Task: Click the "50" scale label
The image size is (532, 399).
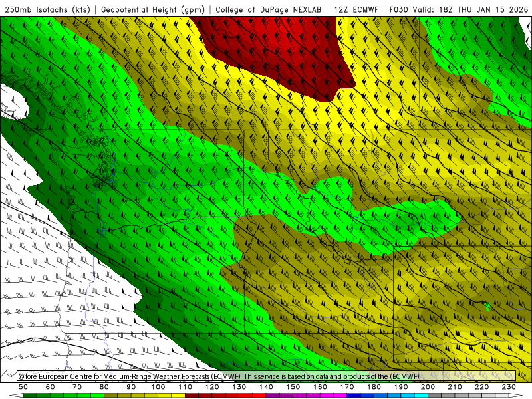Action: coord(23,387)
